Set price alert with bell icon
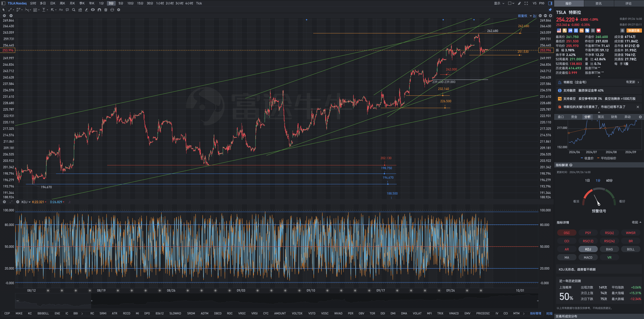This screenshot has width=644, height=319. 622,31
